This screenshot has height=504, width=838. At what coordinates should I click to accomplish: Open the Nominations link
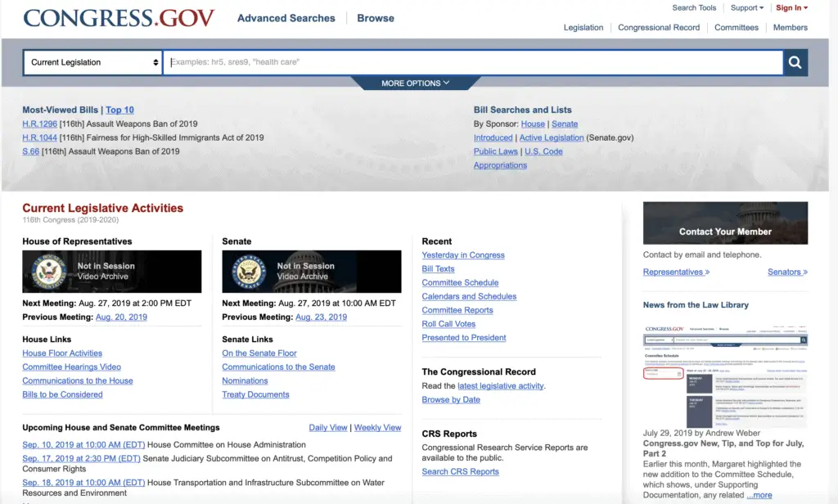click(245, 381)
